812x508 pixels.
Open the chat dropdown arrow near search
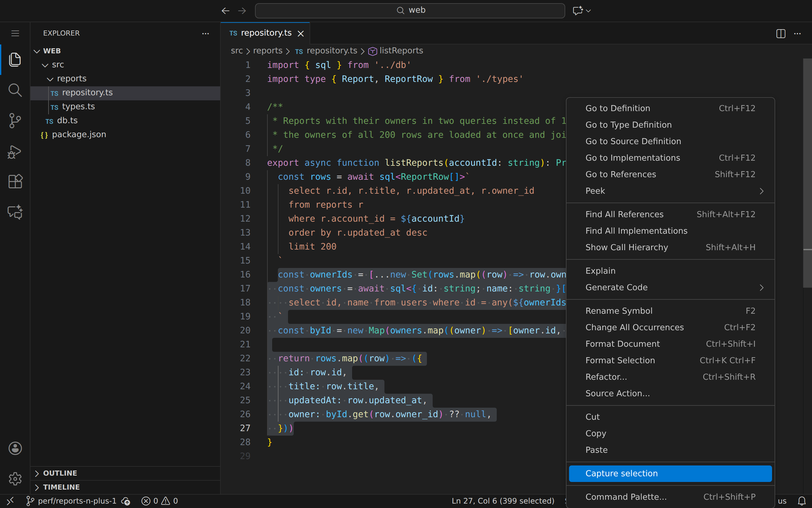pos(589,11)
